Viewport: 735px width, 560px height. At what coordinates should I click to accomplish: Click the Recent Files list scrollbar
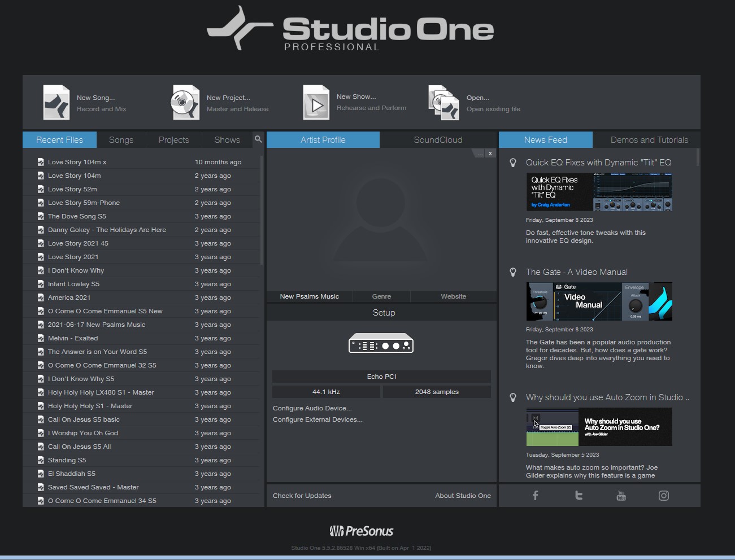click(261, 210)
